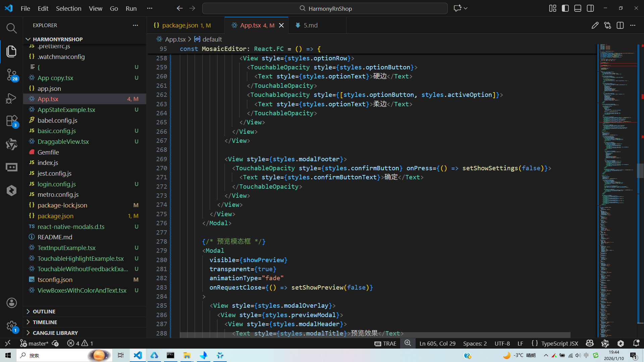Viewport: 644px width, 362px height.
Task: Click the editor vertical scrollbar
Action: [640, 170]
